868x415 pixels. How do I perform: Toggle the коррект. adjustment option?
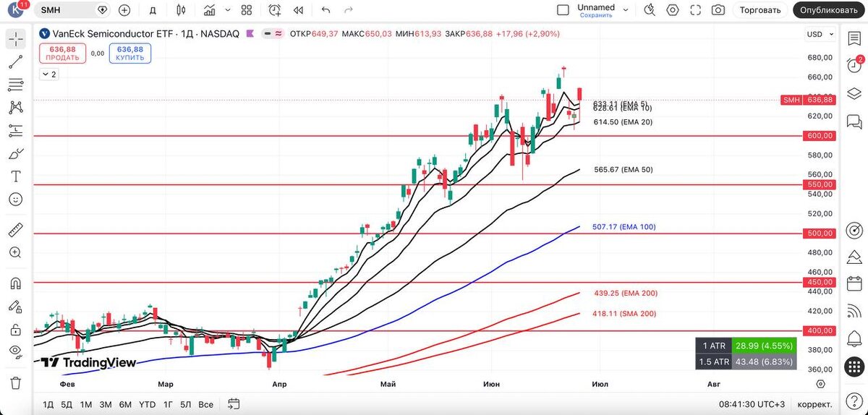pos(814,404)
